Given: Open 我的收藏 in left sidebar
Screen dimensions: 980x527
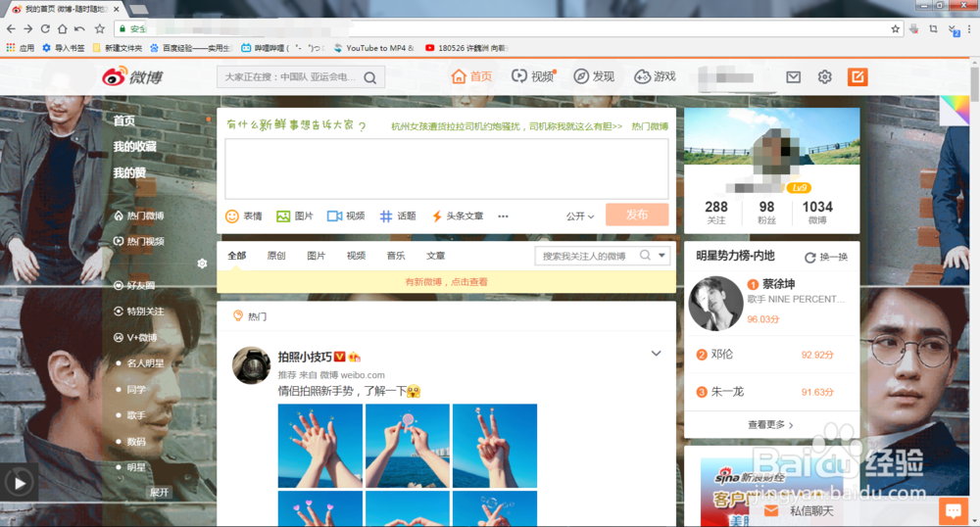Looking at the screenshot, I should coord(134,146).
